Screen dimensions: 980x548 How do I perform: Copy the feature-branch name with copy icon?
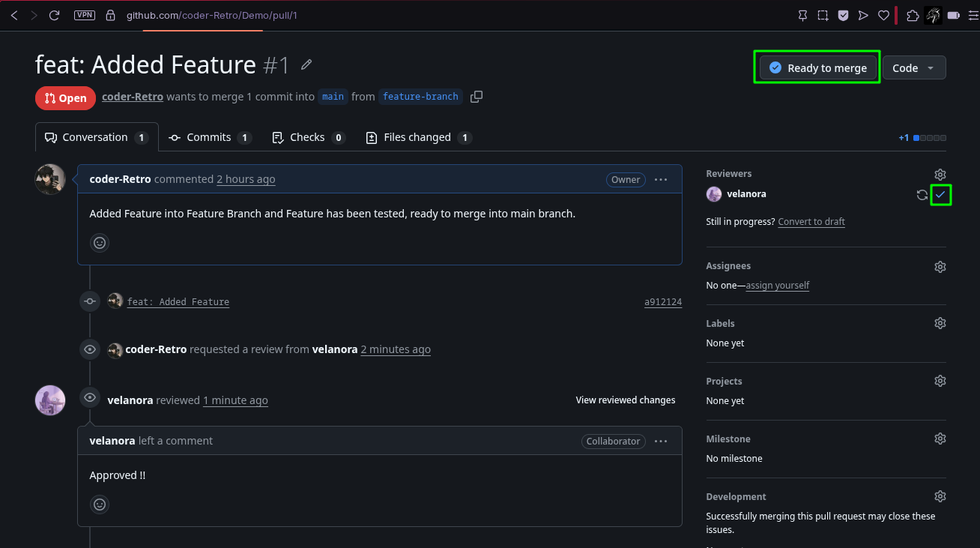coord(477,97)
